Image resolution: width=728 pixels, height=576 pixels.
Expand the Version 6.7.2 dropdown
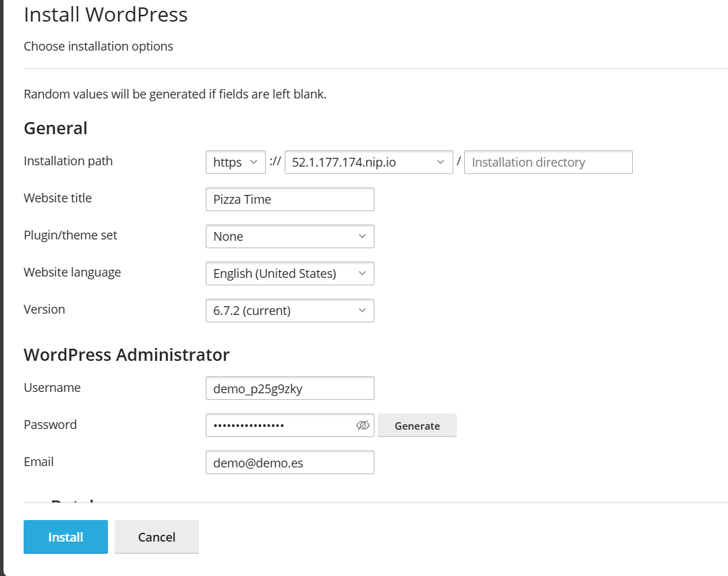[289, 311]
